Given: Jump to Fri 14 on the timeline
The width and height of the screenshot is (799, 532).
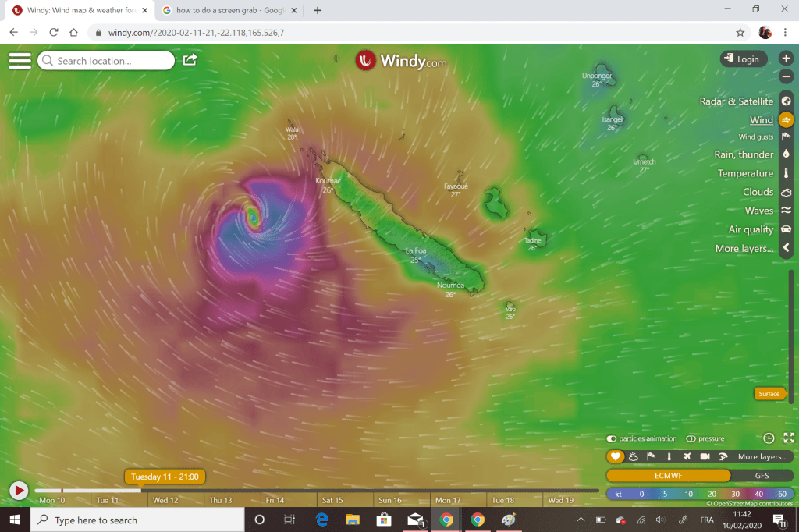Looking at the screenshot, I should pos(275,500).
